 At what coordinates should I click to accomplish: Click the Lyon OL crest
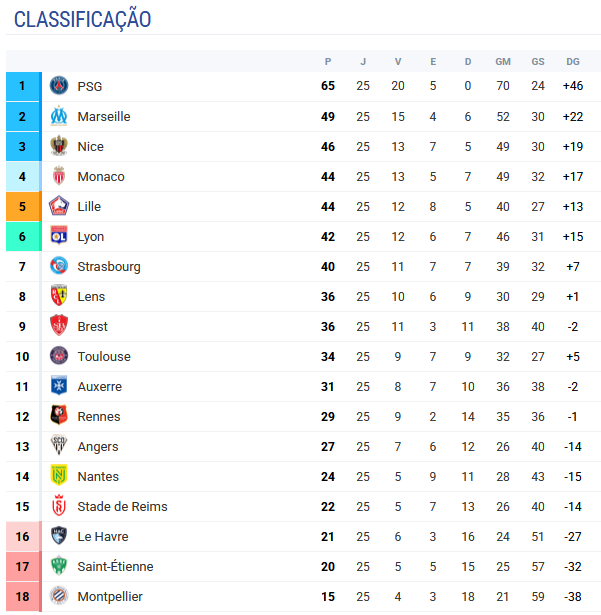tap(59, 236)
